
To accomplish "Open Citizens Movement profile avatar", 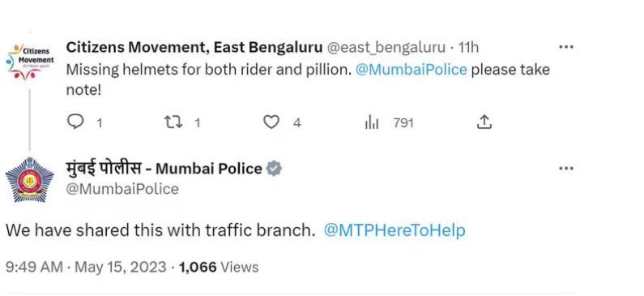I will [30, 61].
